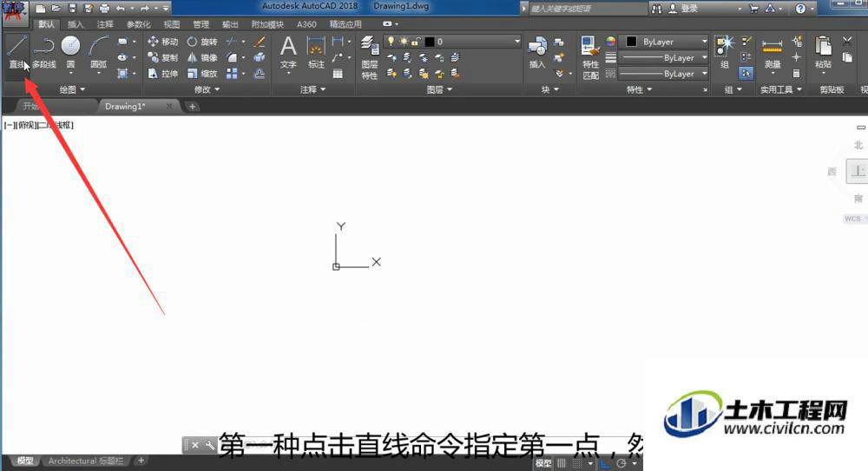Toggle the group selection button

(x=746, y=73)
